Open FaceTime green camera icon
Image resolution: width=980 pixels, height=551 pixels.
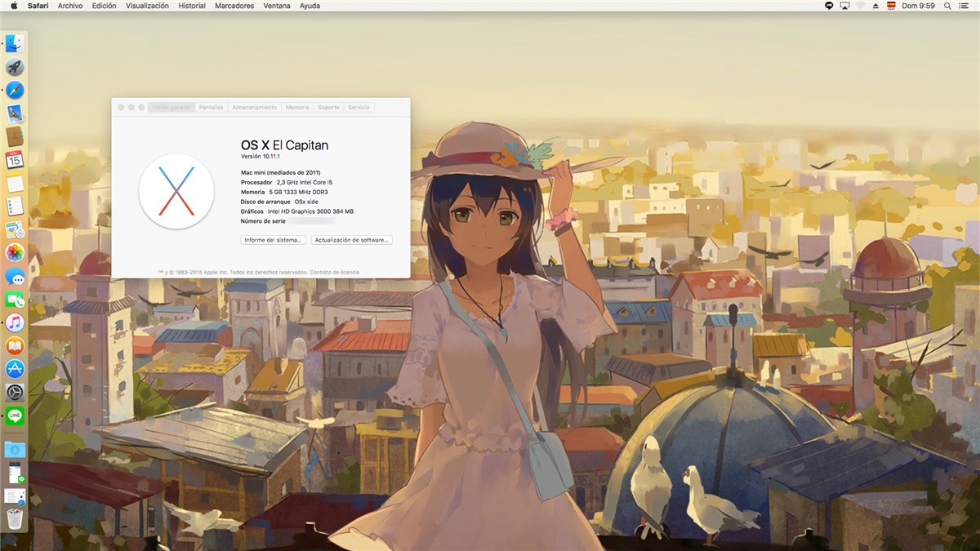[x=15, y=300]
